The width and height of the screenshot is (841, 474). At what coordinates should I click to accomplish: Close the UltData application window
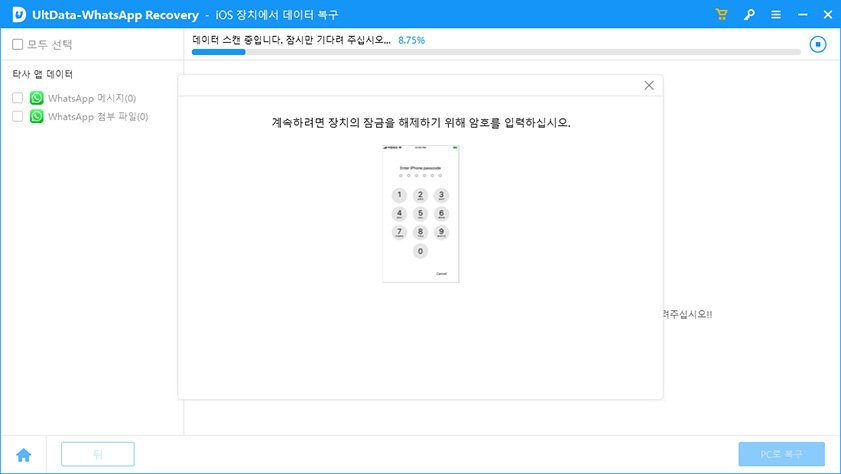825,14
